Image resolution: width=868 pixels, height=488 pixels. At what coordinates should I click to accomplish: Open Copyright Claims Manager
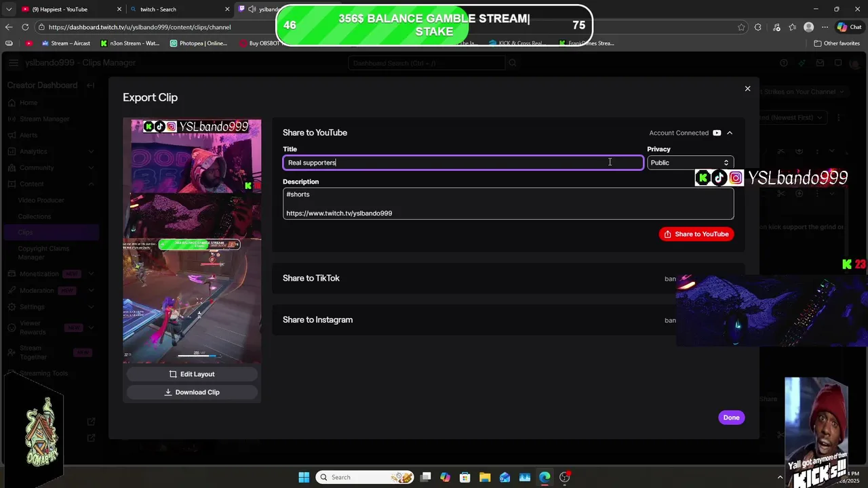(x=43, y=253)
